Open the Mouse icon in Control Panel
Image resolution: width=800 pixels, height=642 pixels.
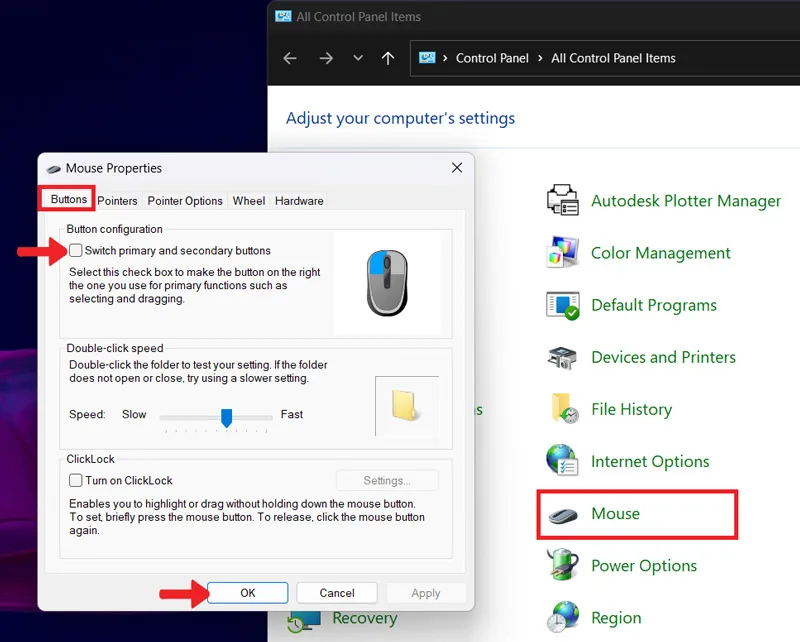coord(563,515)
